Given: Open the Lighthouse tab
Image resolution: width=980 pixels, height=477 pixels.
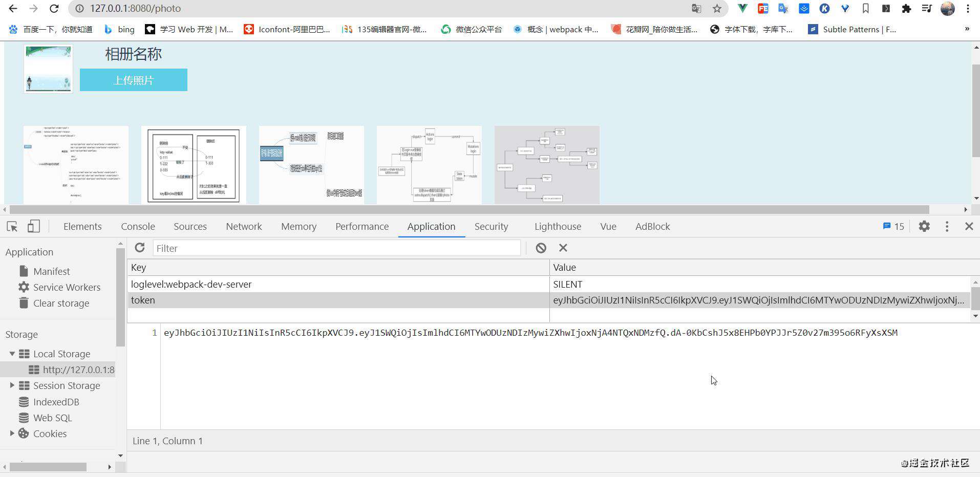Looking at the screenshot, I should click(x=558, y=226).
